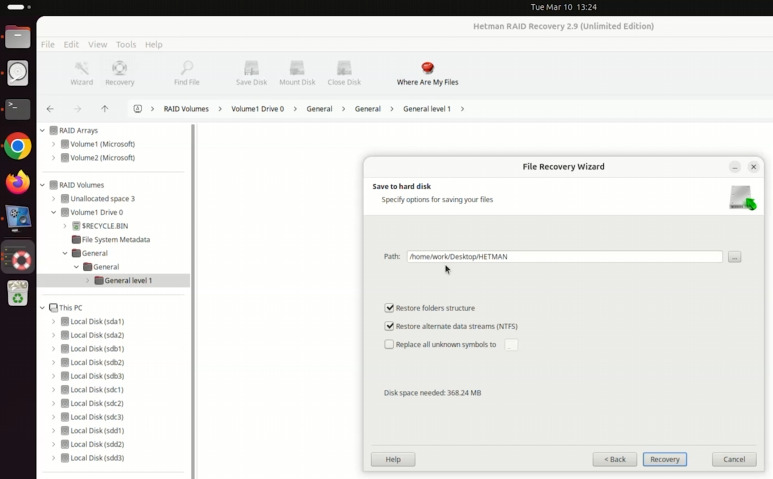Select the File System Metadata item
This screenshot has width=773, height=479.
(110, 240)
